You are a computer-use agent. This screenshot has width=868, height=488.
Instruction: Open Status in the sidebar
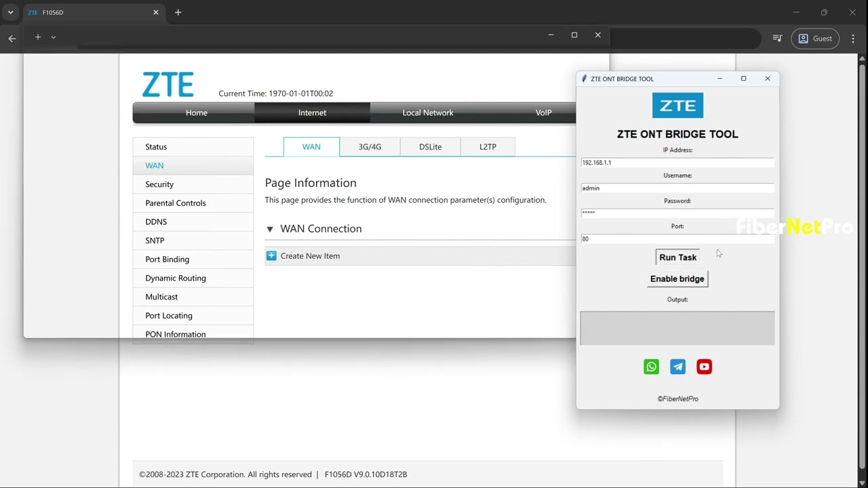pyautogui.click(x=193, y=147)
